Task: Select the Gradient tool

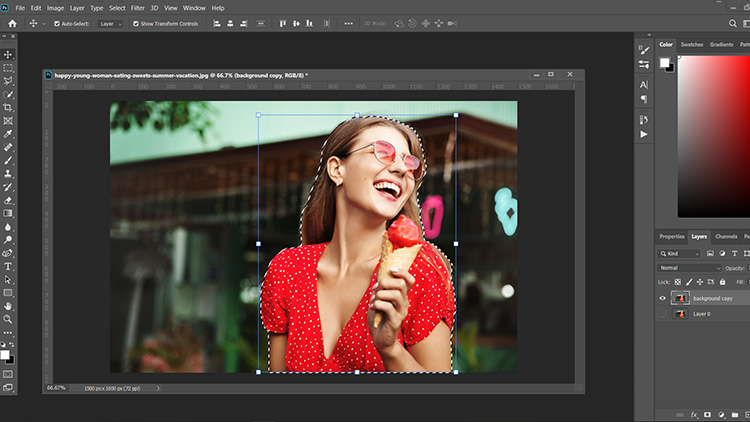Action: coord(8,213)
